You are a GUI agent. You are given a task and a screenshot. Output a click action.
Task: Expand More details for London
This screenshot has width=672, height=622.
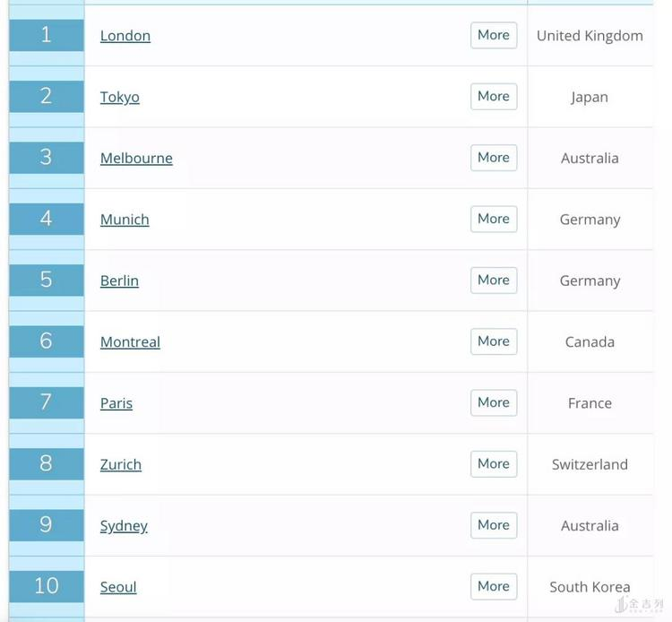click(494, 35)
